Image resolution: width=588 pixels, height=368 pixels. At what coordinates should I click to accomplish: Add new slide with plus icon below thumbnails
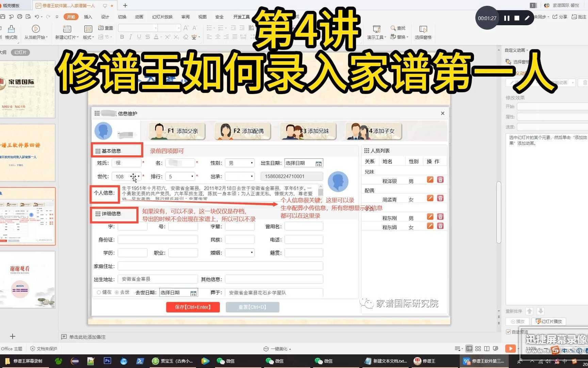point(13,337)
